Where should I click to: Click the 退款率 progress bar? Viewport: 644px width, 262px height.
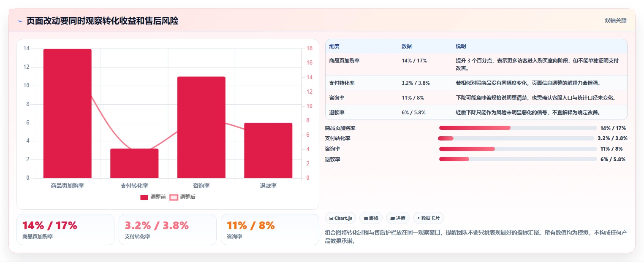pos(518,159)
